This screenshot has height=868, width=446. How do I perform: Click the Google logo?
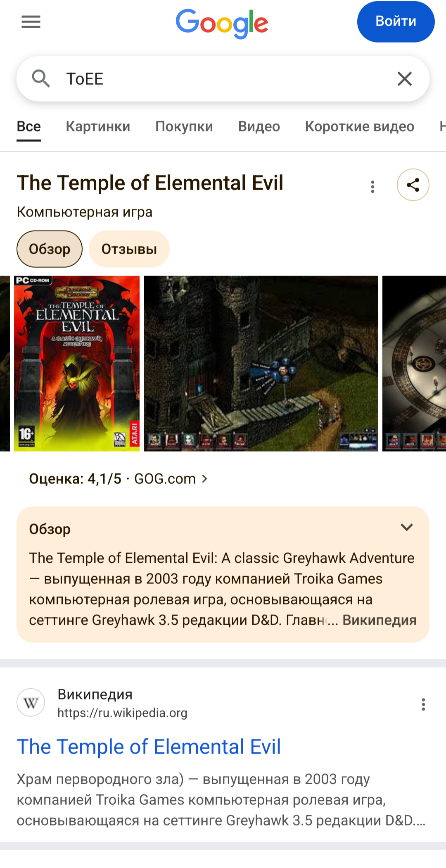pos(222,24)
